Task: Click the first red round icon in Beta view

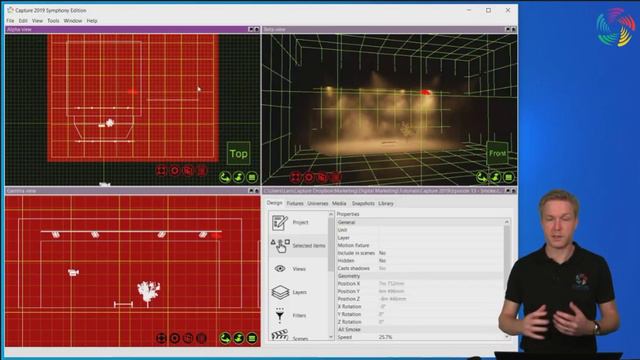Action: pyautogui.click(x=296, y=177)
